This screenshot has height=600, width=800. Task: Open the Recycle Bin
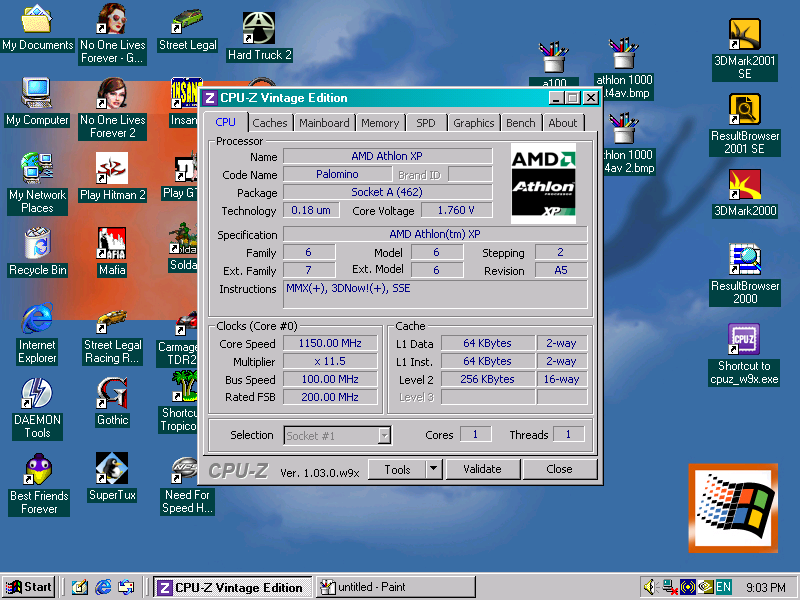click(x=37, y=244)
